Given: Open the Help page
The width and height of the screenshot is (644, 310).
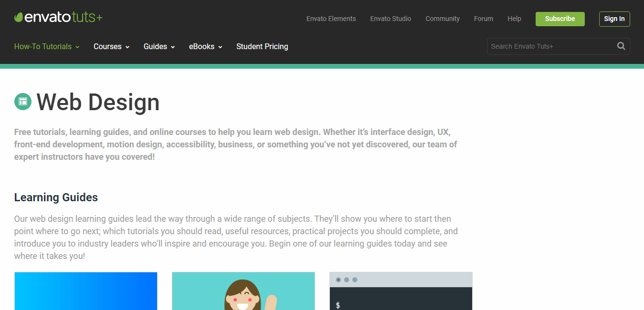Looking at the screenshot, I should point(514,19).
